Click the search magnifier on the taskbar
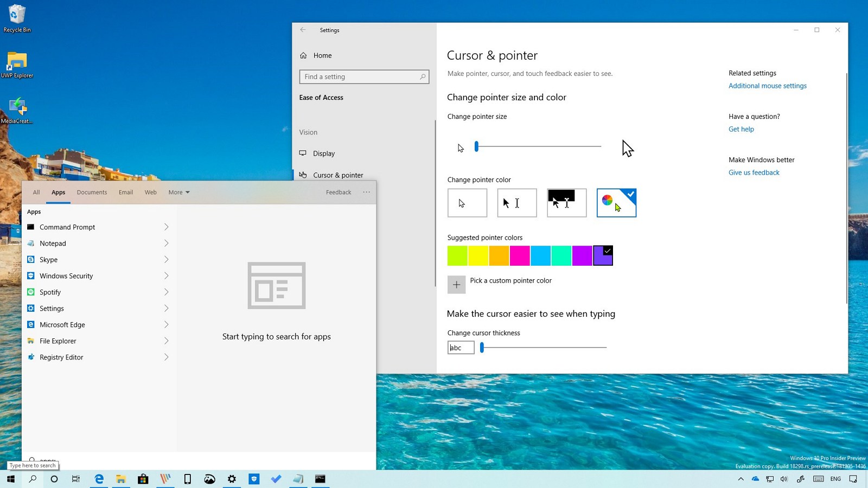Screen dimensions: 868x488 point(33,479)
